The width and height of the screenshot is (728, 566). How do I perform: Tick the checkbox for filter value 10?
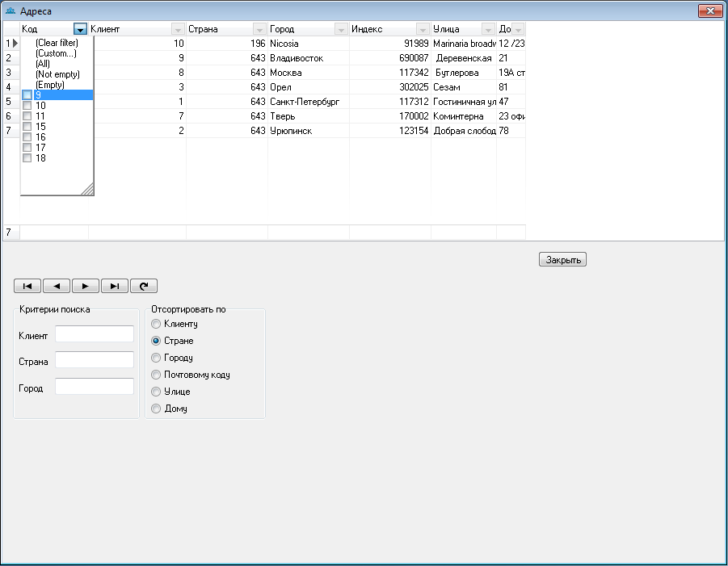coord(27,105)
